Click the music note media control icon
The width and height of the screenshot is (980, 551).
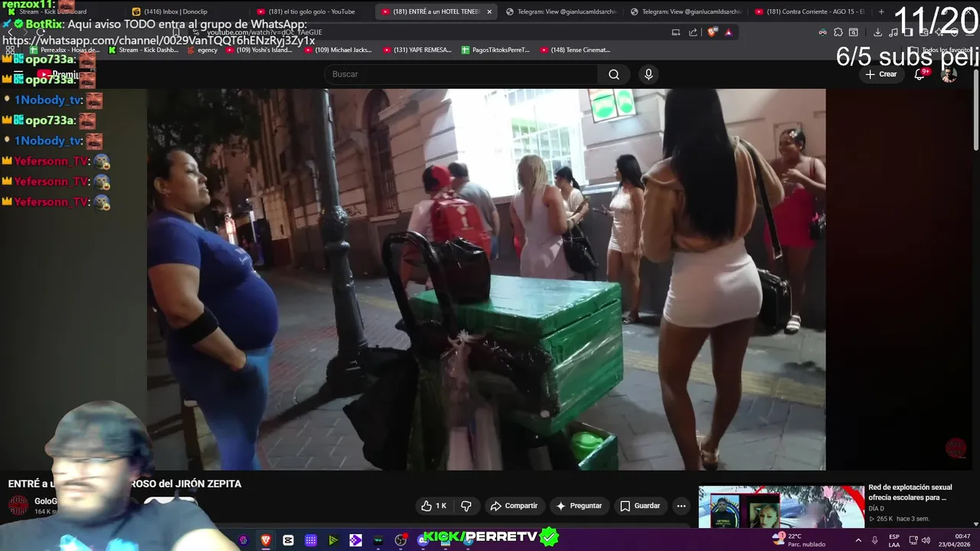[893, 32]
